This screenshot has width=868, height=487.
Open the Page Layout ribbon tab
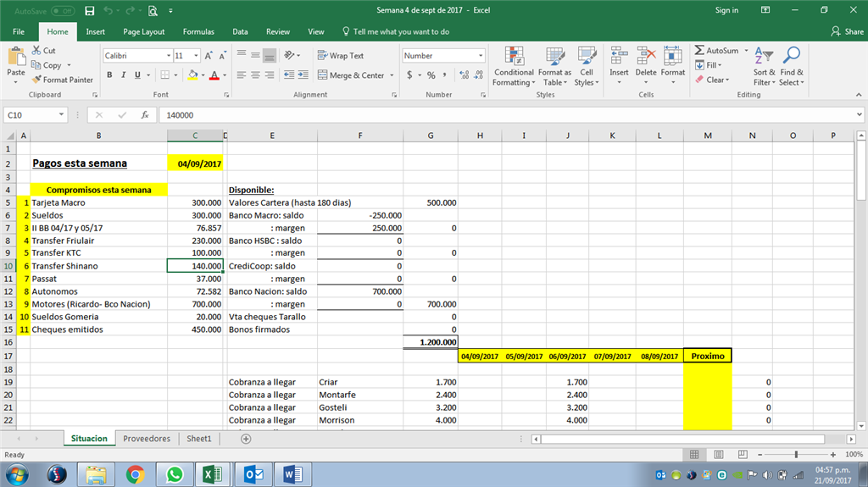144,31
